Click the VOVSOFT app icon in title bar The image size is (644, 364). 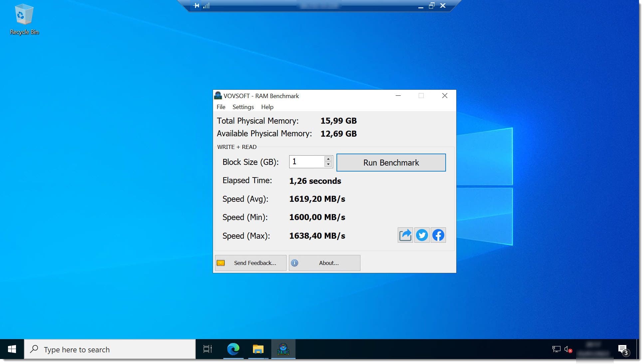click(218, 96)
